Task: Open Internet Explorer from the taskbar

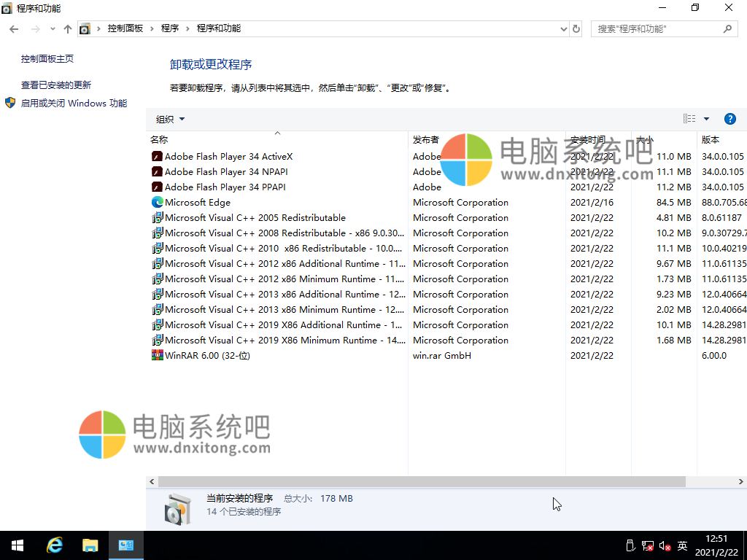Action: 54,545
